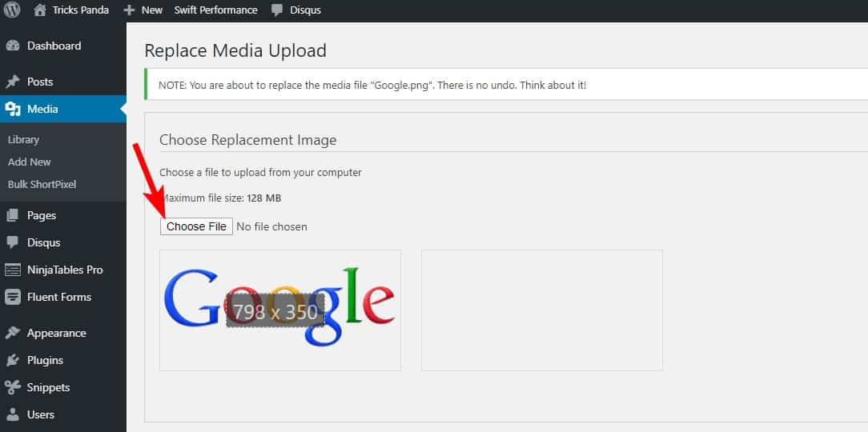
Task: Select Add New under Media
Action: pos(30,162)
